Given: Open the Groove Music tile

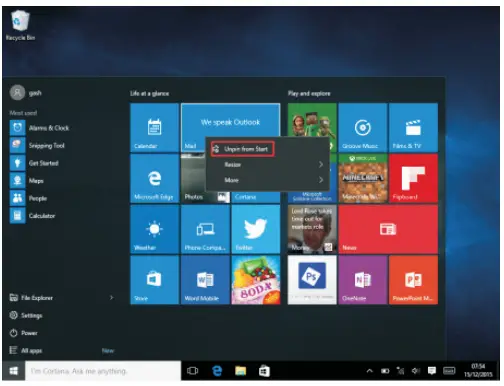Looking at the screenshot, I should tap(363, 128).
